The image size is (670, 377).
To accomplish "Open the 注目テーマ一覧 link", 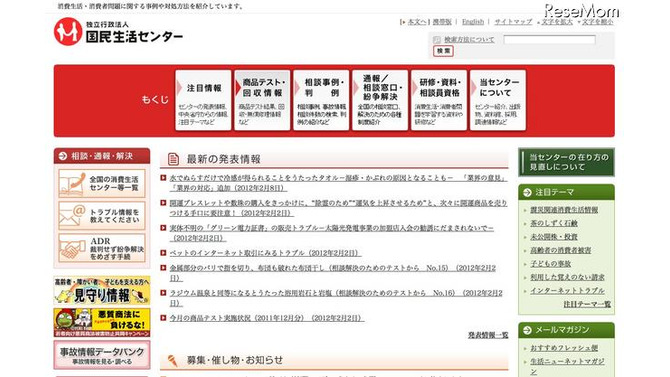I will click(x=587, y=304).
